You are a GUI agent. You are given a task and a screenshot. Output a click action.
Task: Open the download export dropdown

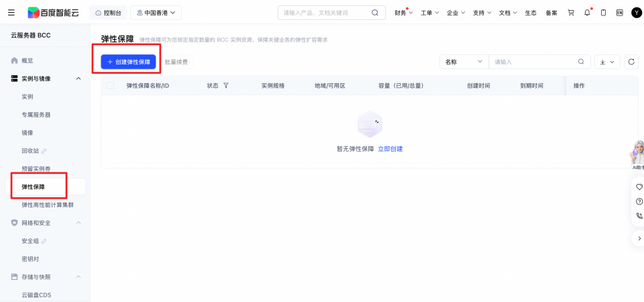tap(608, 62)
